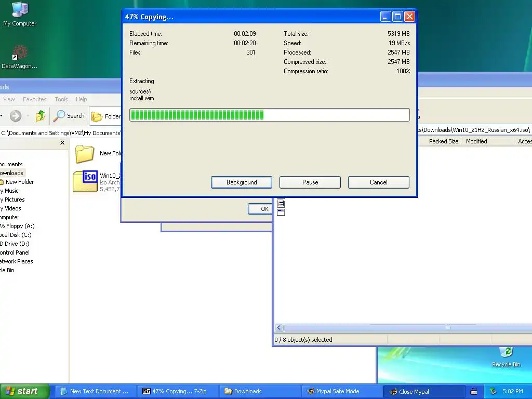Sort by Packed Size column in 7-Zip
532x399 pixels.
(444, 141)
